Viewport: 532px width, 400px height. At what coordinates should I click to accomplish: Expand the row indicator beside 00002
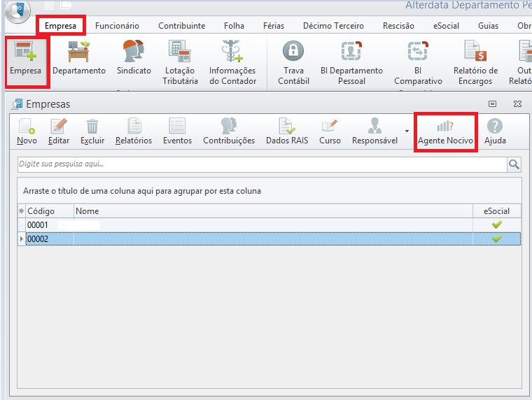[22, 239]
